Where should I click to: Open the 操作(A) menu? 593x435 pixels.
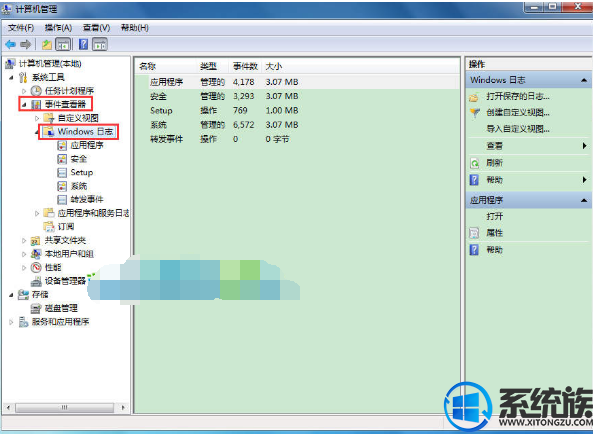click(x=58, y=28)
